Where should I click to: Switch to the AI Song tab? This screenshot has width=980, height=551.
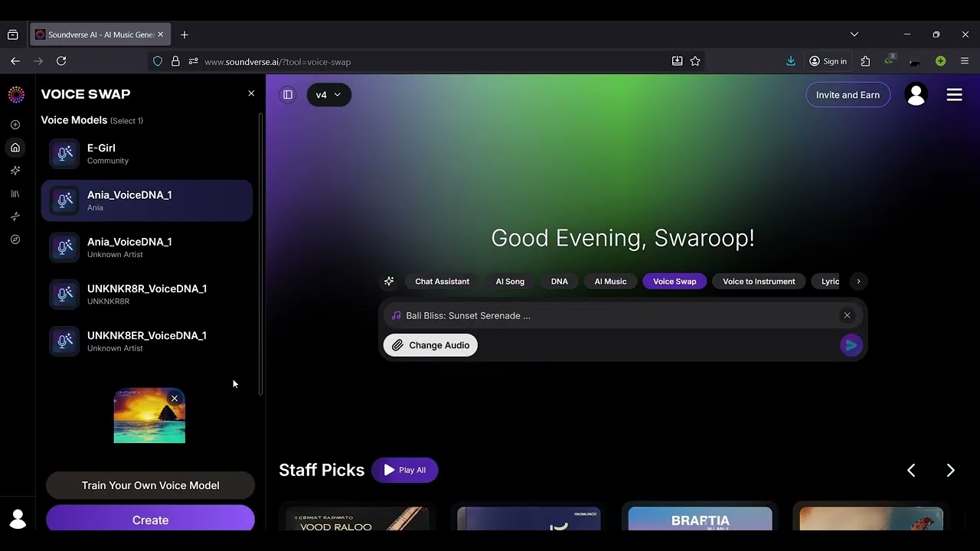[x=510, y=282]
